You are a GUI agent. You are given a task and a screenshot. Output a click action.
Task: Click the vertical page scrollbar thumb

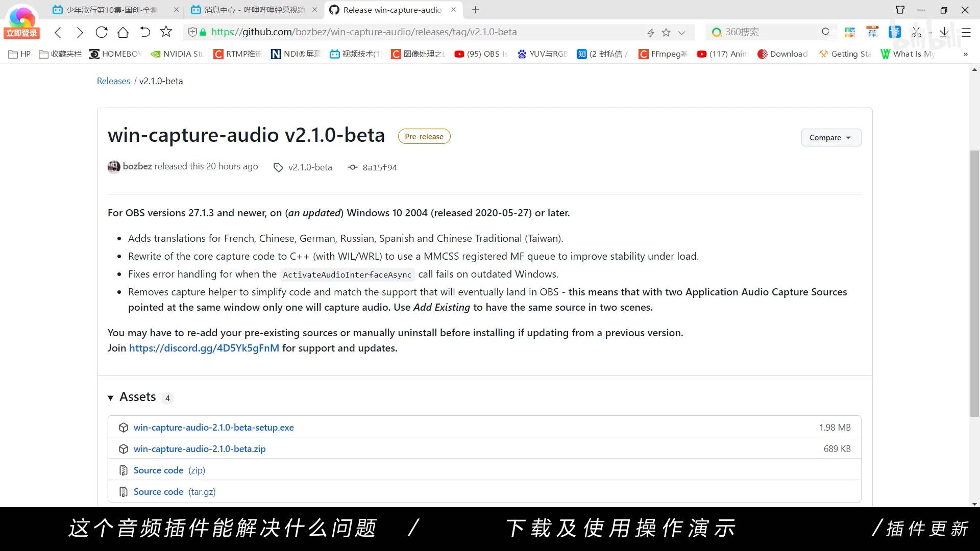coord(974,283)
